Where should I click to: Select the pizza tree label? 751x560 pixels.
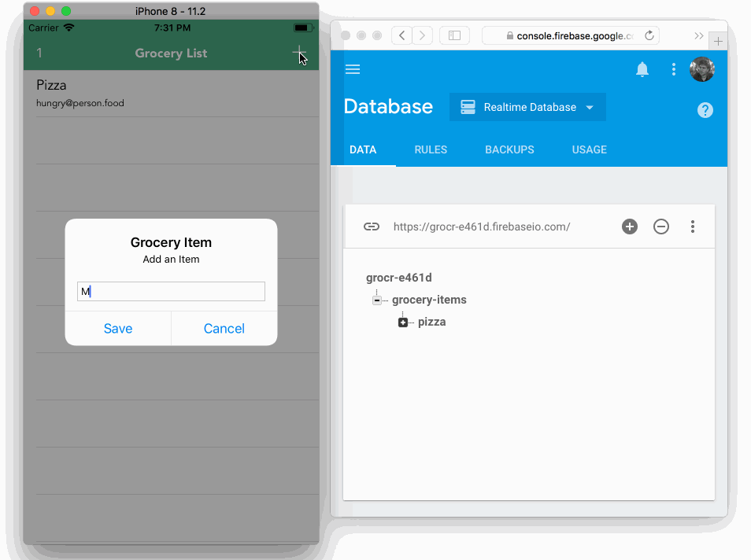click(431, 322)
